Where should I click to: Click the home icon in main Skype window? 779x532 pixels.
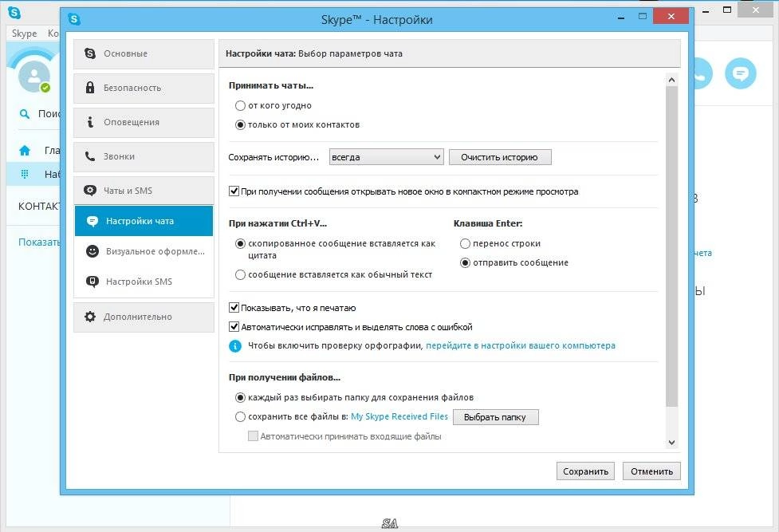[x=25, y=150]
